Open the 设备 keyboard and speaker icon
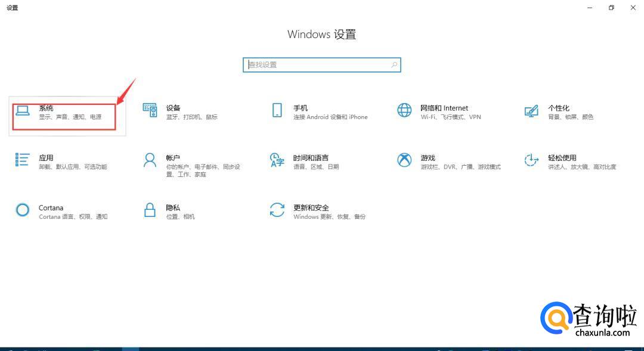Screen dimensions: 644x351 [x=150, y=110]
